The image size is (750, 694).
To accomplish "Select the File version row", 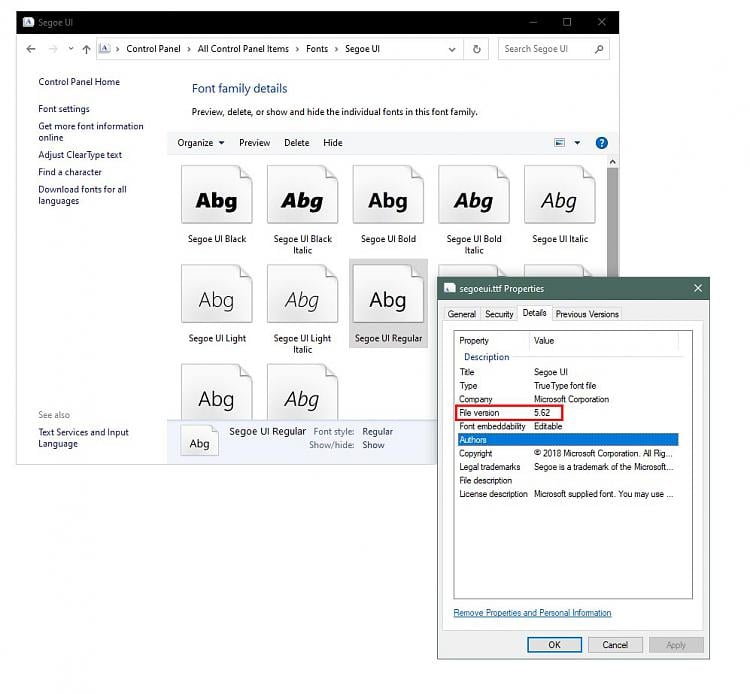I will (x=568, y=412).
